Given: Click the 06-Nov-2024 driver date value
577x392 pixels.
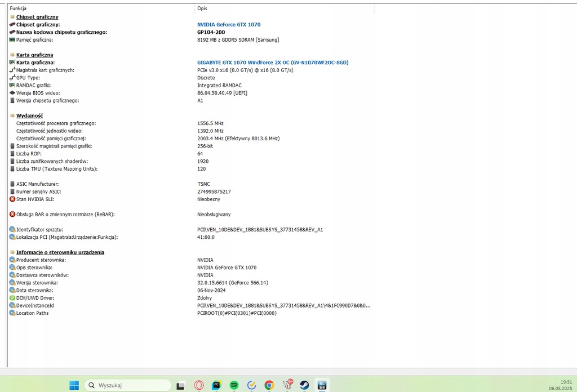Looking at the screenshot, I should [x=211, y=290].
